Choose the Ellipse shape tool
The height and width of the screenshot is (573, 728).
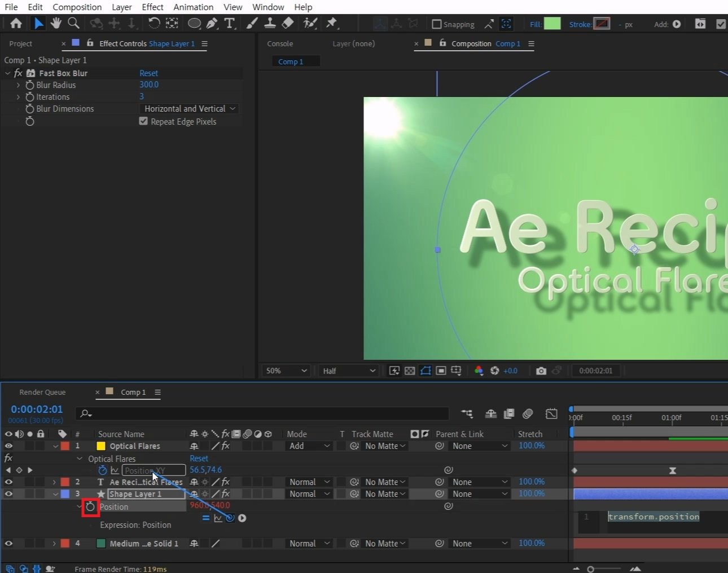pyautogui.click(x=194, y=23)
